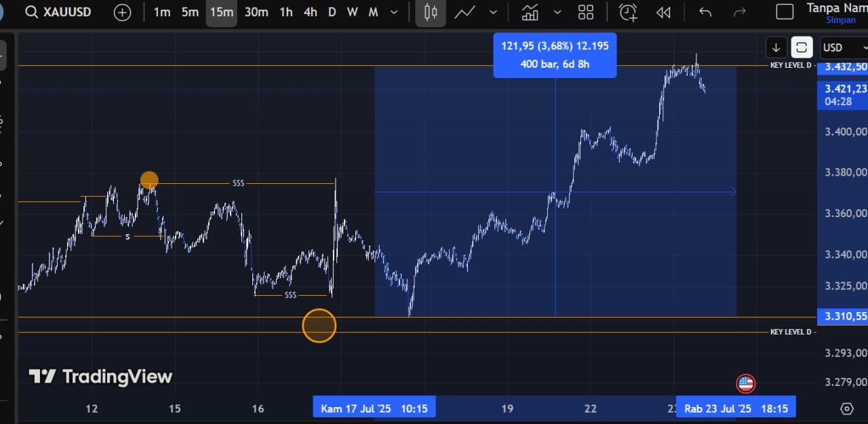This screenshot has height=424, width=868.
Task: Switch to the 30m timeframe
Action: pos(256,12)
